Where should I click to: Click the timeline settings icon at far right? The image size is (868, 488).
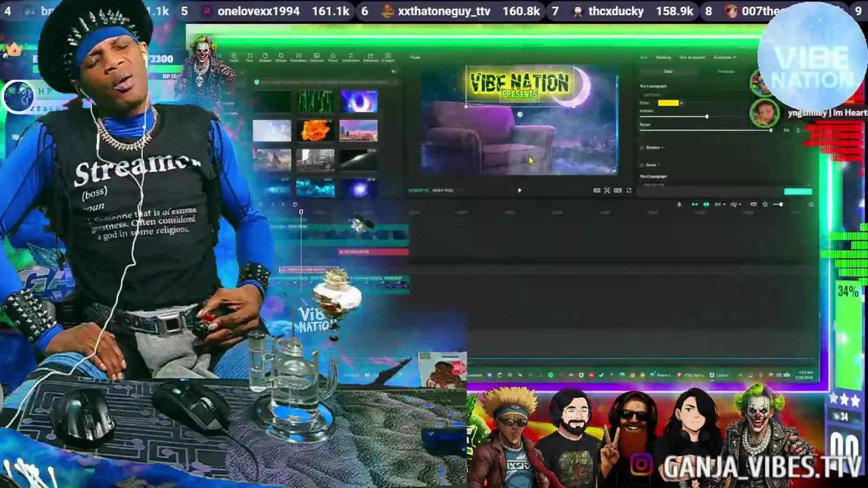coord(811,204)
